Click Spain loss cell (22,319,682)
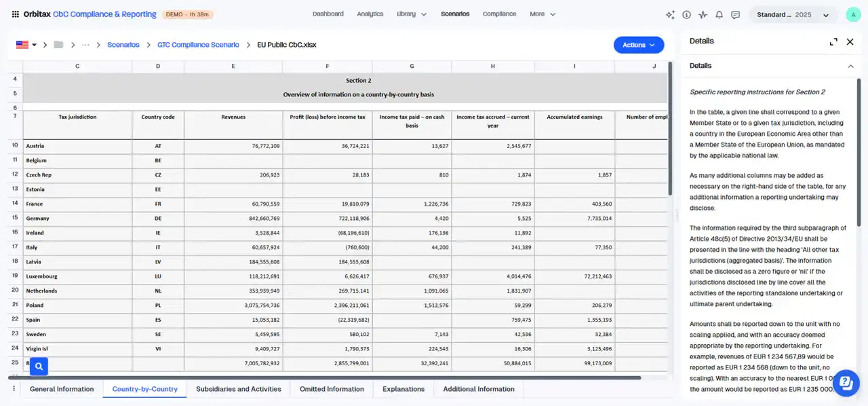 tap(328, 320)
